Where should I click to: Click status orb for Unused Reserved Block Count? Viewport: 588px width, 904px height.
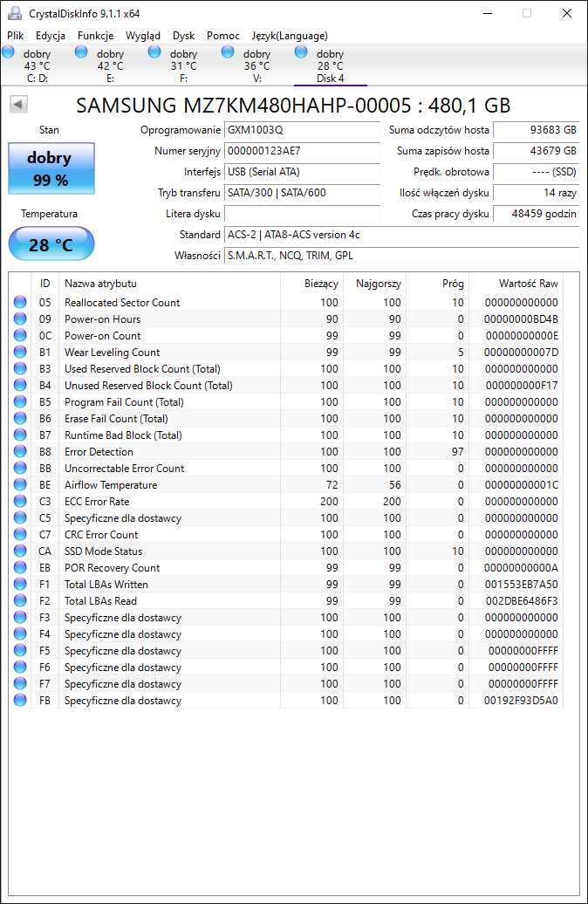20,385
